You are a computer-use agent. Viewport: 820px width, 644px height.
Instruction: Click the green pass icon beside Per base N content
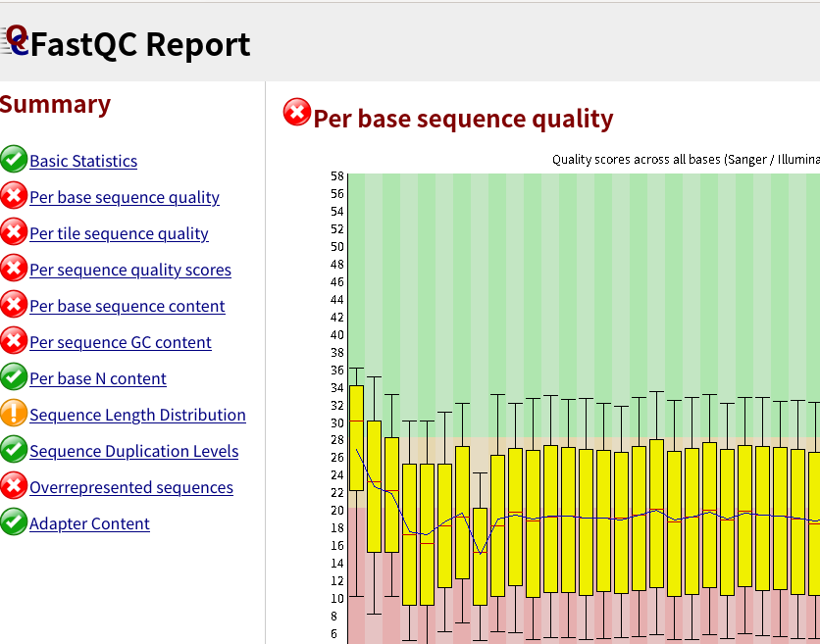pyautogui.click(x=14, y=376)
